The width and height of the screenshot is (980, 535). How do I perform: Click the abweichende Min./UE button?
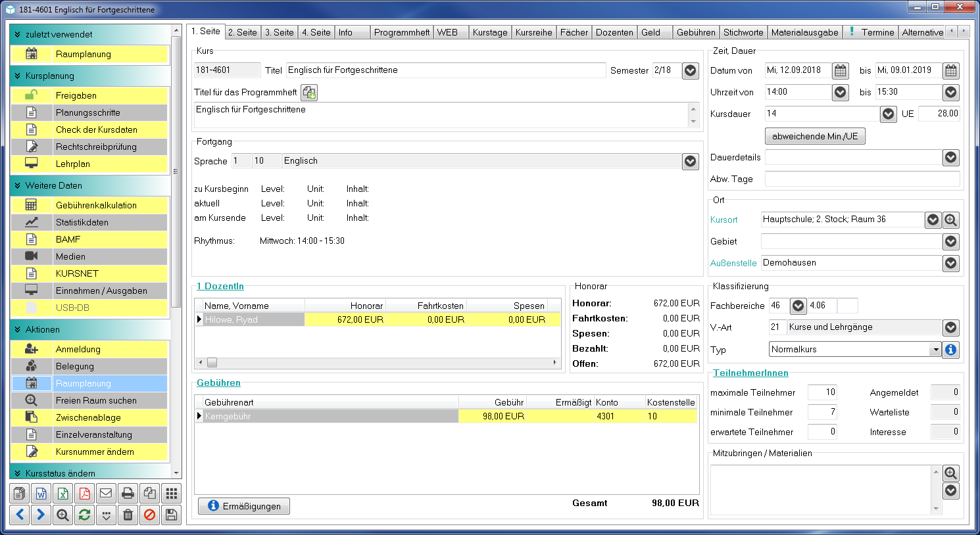[815, 136]
